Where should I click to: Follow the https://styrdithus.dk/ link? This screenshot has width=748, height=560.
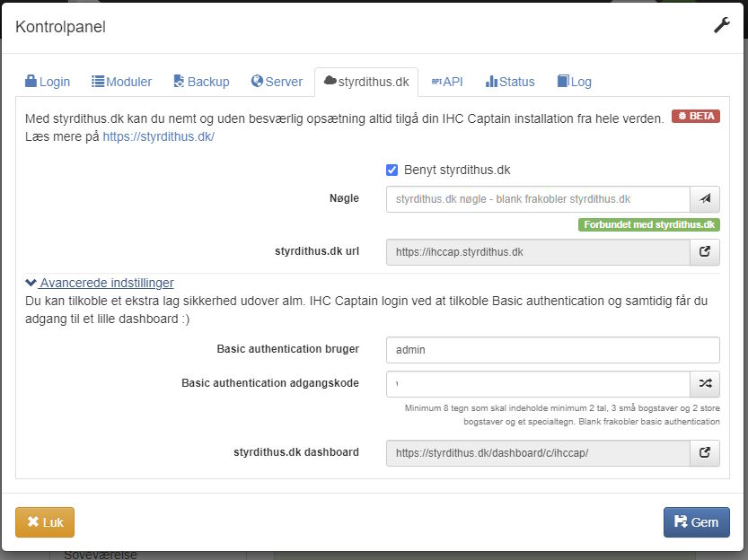[158, 136]
